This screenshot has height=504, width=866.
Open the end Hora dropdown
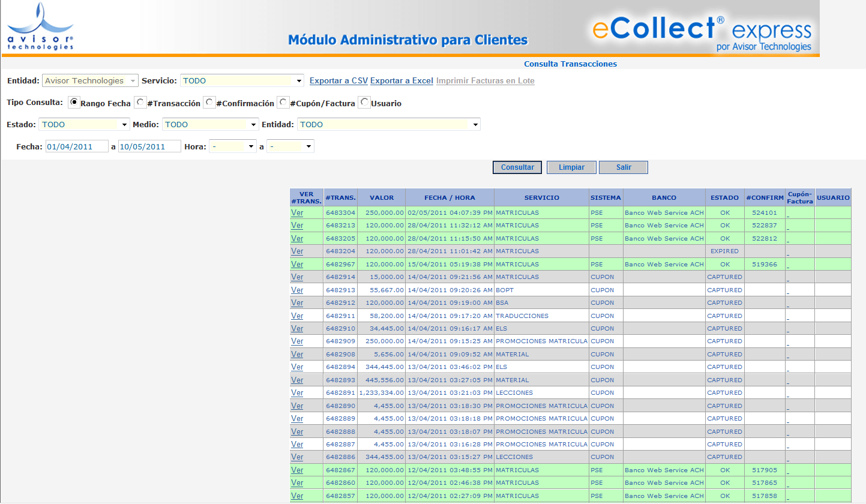point(290,146)
